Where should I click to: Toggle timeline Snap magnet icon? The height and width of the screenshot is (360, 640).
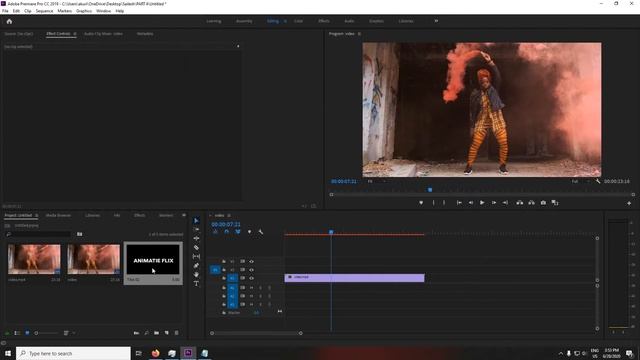click(227, 232)
